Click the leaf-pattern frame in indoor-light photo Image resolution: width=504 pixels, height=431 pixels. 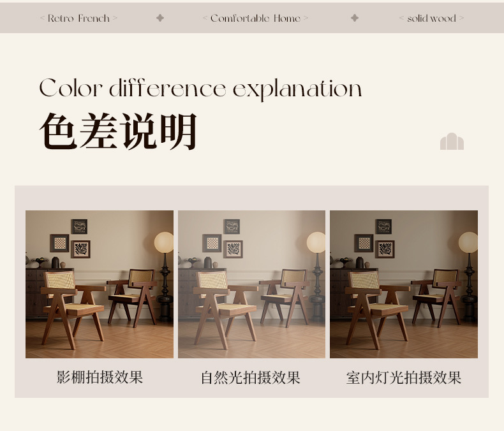pos(385,249)
